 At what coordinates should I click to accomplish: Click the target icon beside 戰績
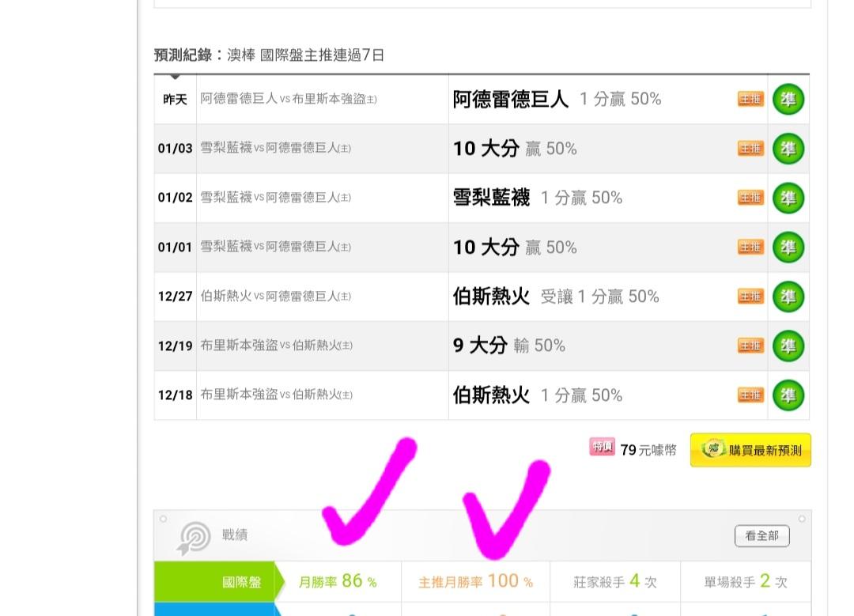pyautogui.click(x=195, y=537)
